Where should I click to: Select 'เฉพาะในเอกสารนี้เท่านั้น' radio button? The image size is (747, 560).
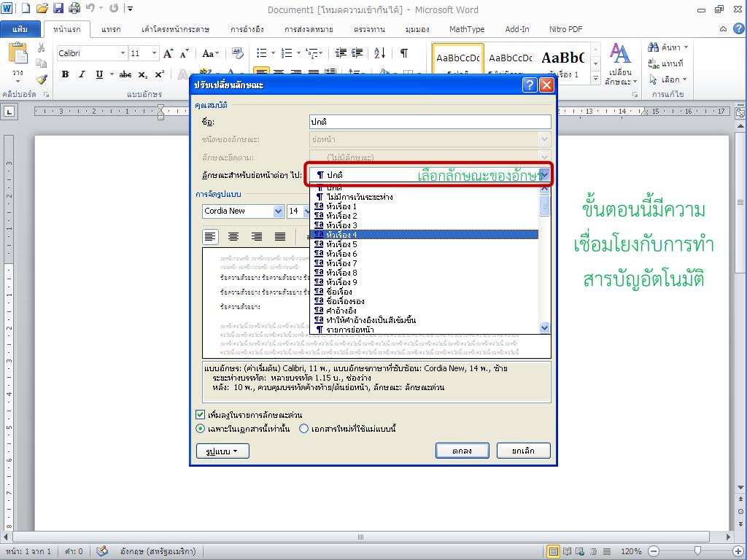tap(201, 429)
